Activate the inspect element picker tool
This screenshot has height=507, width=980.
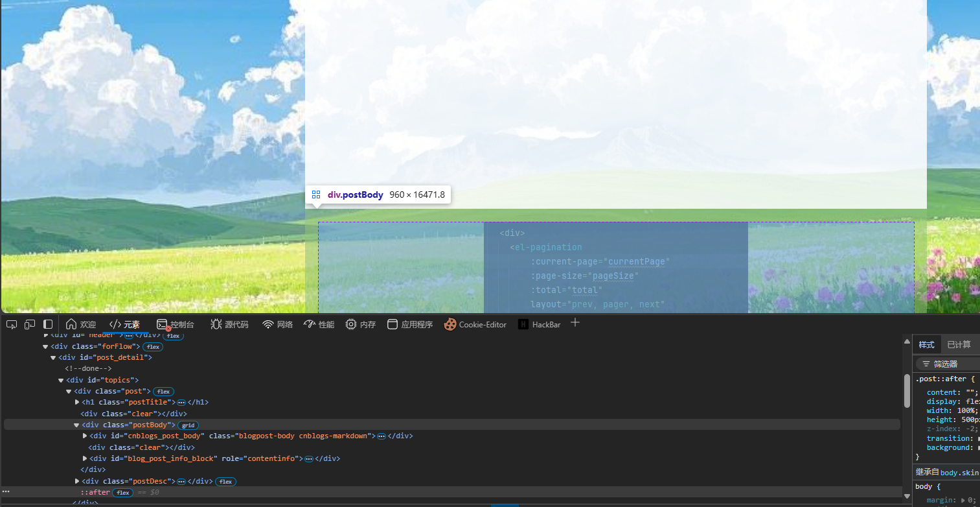[x=12, y=324]
